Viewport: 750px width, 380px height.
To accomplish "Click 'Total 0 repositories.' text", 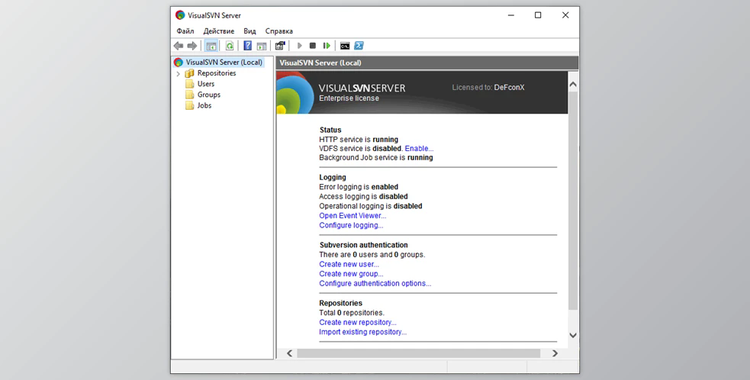I will (x=352, y=313).
